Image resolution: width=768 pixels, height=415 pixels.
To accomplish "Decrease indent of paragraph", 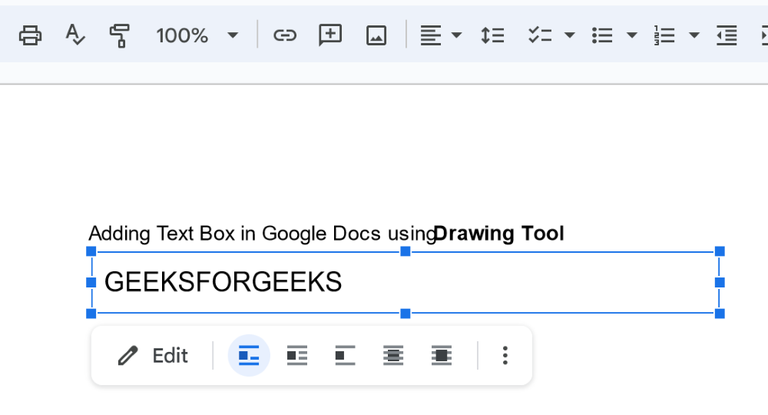I will 727,35.
